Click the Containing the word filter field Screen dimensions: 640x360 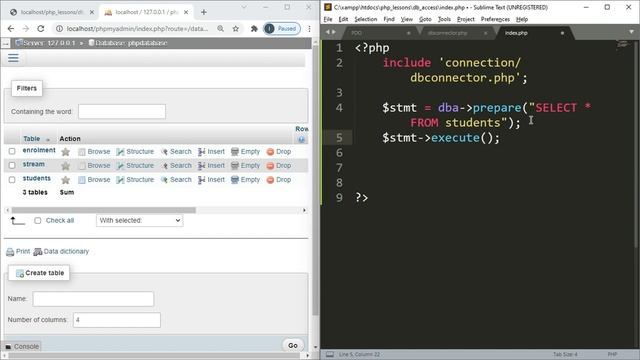122,111
